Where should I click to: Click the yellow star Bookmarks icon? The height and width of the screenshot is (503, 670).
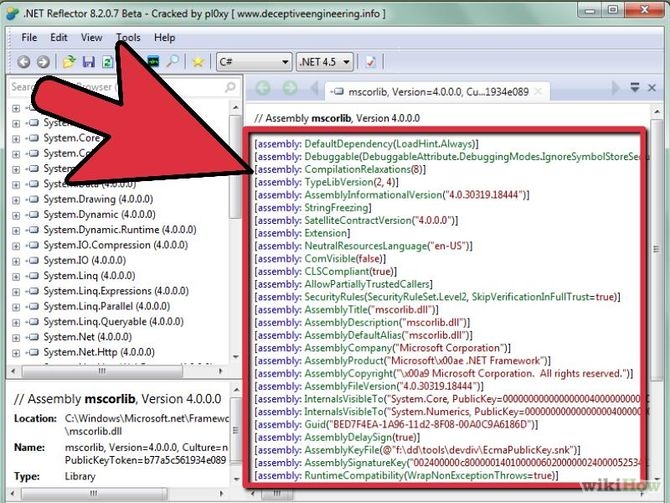197,62
